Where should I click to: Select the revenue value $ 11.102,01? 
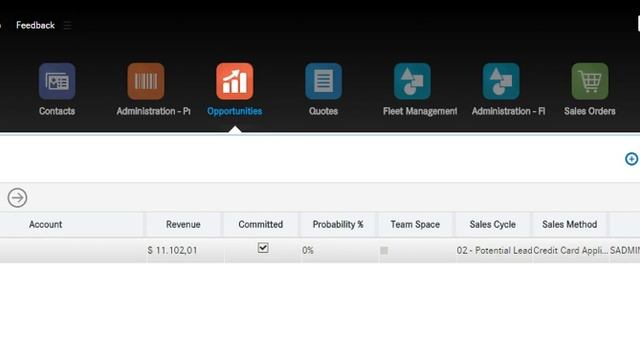[172, 251]
